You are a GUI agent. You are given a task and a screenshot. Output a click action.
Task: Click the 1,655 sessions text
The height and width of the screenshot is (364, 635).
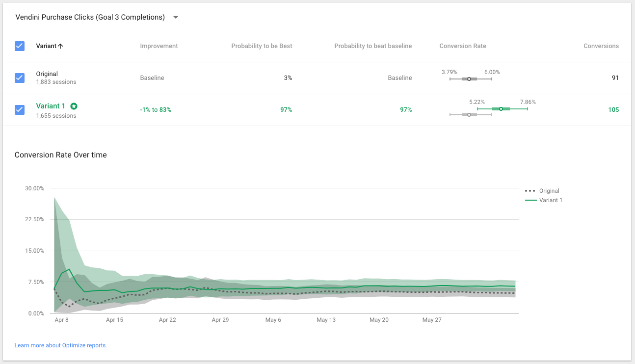56,116
